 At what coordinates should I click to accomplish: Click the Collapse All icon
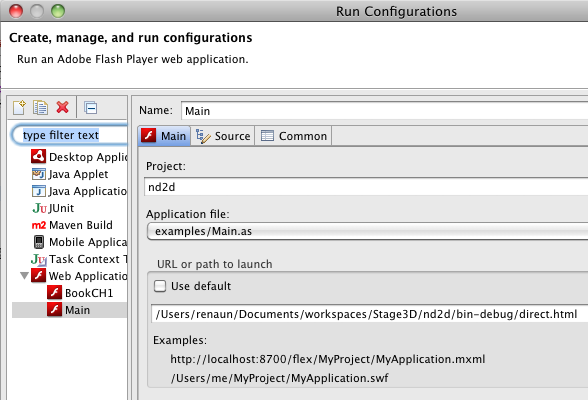pyautogui.click(x=91, y=108)
